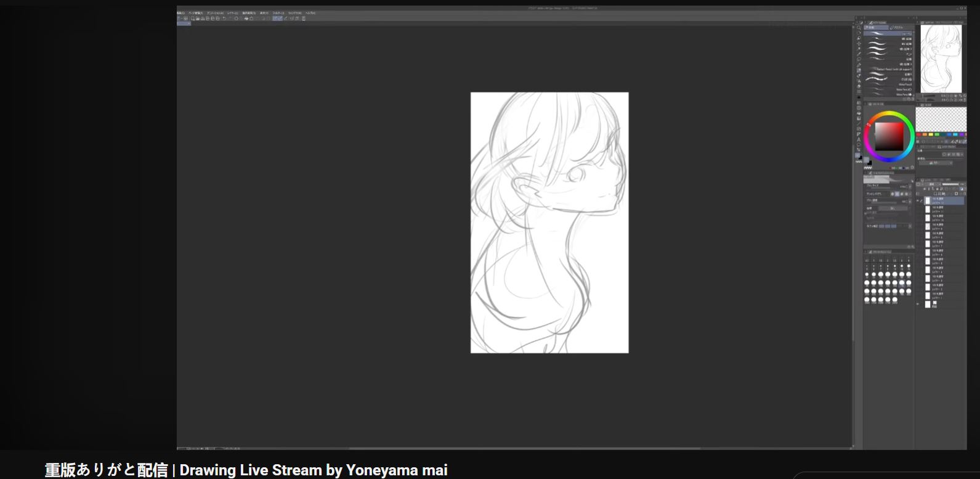Pick the red swatch in the color set
The image size is (980, 479).
click(919, 134)
